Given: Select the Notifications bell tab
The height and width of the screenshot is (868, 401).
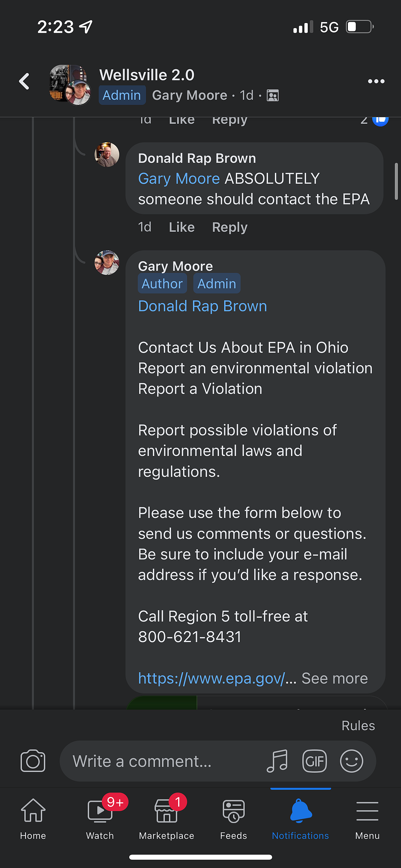Looking at the screenshot, I should pyautogui.click(x=300, y=819).
